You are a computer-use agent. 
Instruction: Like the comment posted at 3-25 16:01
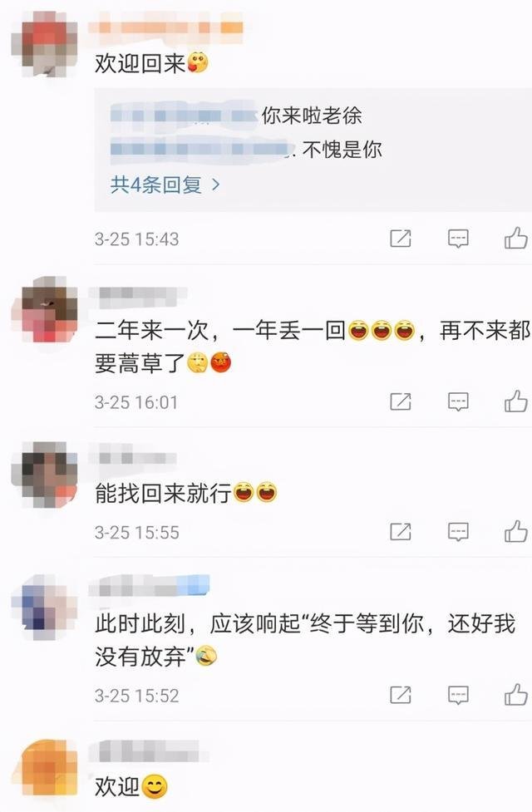(x=516, y=401)
